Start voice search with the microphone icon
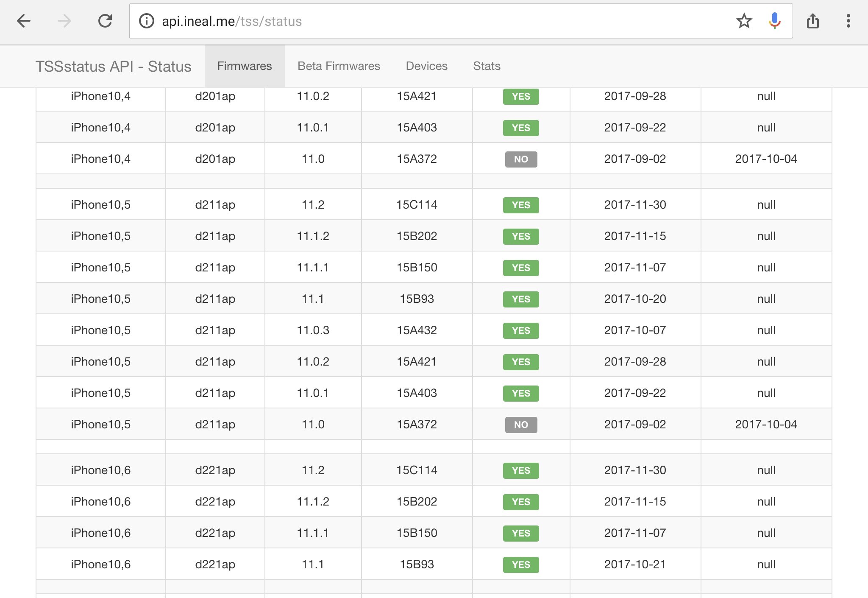 click(774, 21)
